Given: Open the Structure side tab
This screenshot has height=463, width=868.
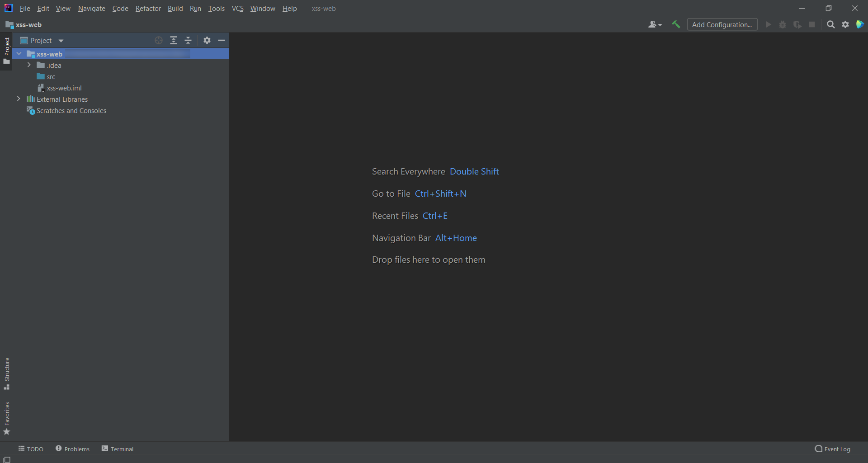Looking at the screenshot, I should click(x=6, y=374).
